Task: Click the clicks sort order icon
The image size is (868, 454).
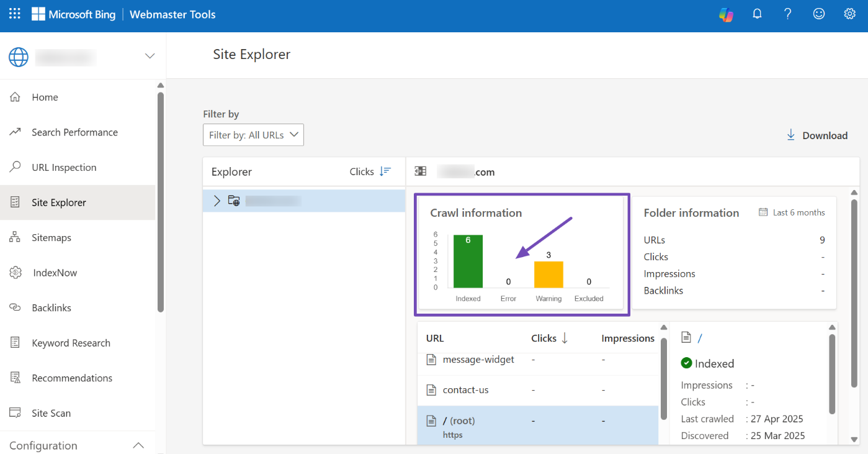Action: [386, 171]
